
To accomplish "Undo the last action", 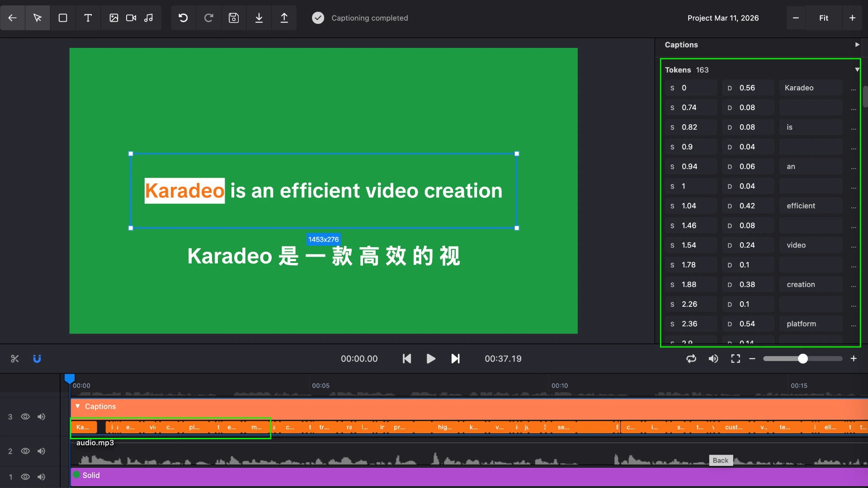I will click(x=183, y=18).
